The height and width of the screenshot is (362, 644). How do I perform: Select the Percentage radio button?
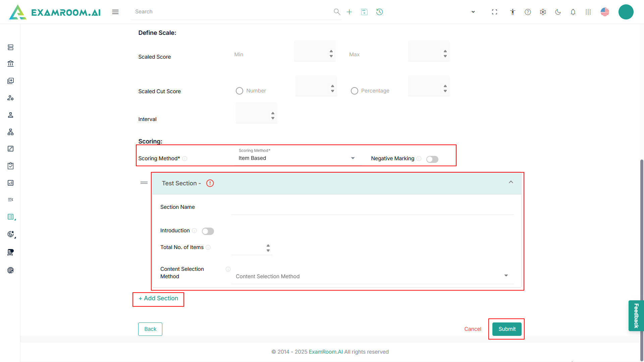point(355,91)
